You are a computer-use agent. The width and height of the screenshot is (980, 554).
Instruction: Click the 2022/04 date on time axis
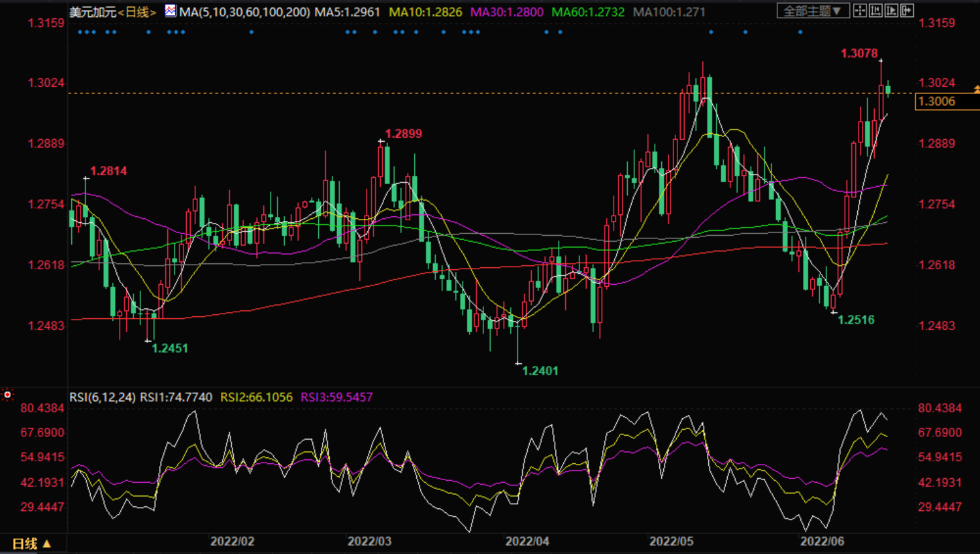(527, 542)
